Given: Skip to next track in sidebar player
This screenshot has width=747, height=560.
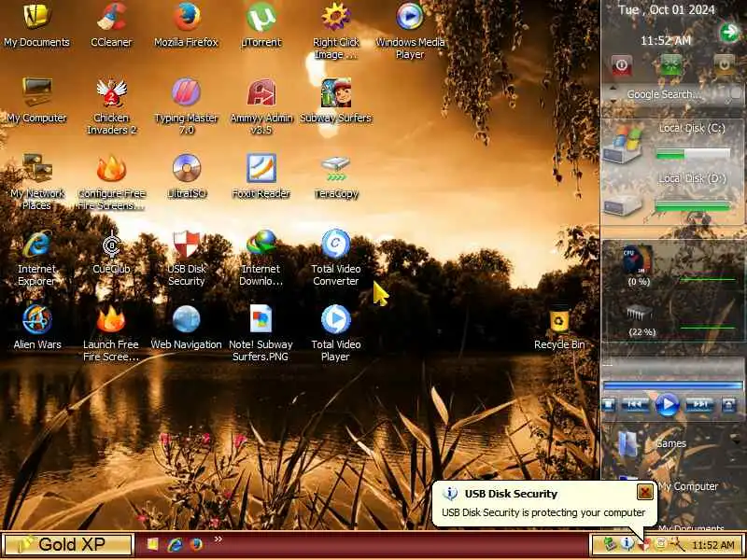Looking at the screenshot, I should click(699, 404).
